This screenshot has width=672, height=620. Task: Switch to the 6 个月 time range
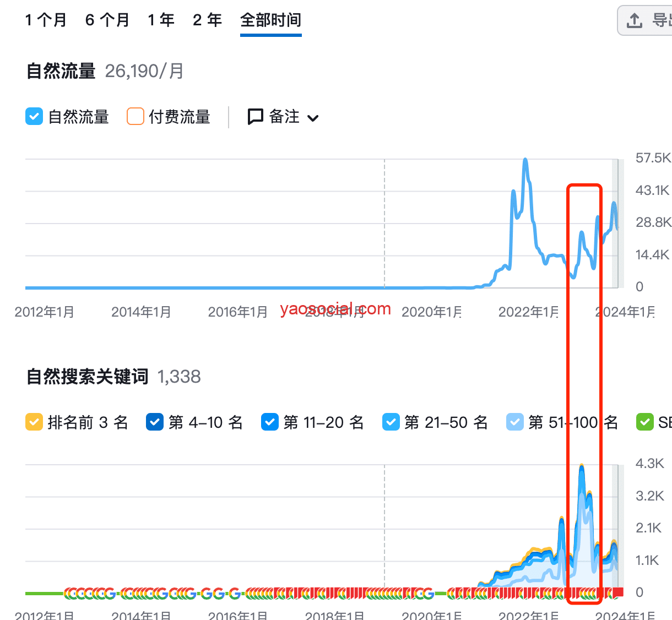coord(107,20)
